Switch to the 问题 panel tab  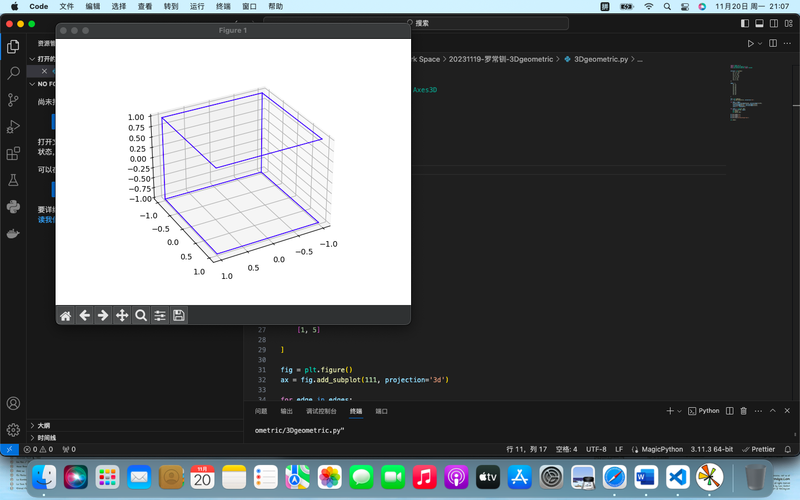(x=261, y=411)
